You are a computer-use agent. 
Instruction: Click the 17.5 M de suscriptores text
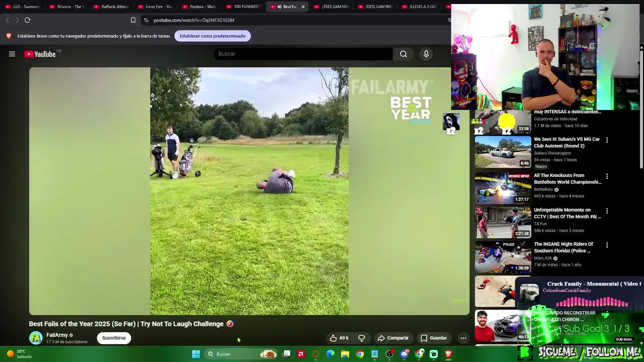pyautogui.click(x=67, y=342)
